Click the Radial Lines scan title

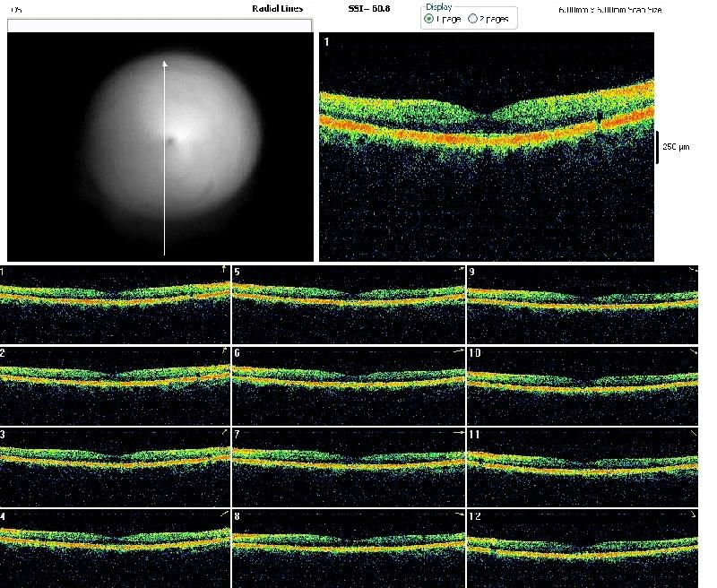[x=278, y=8]
